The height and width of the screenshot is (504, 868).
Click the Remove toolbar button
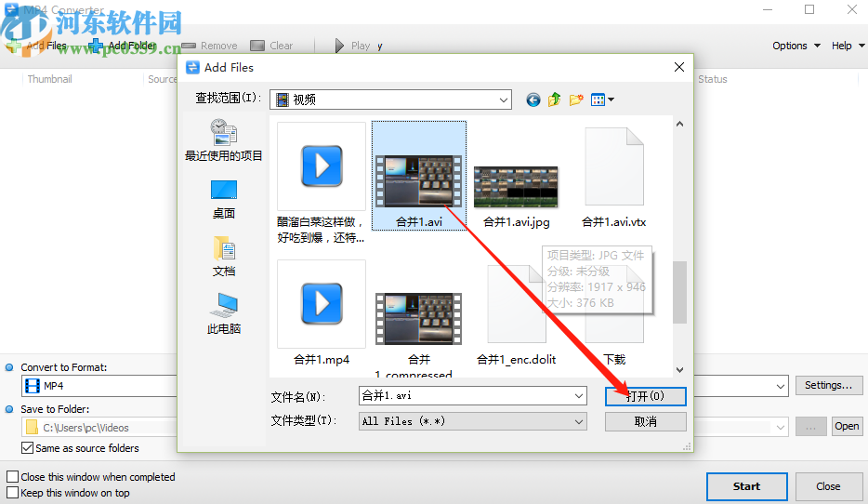[x=210, y=46]
